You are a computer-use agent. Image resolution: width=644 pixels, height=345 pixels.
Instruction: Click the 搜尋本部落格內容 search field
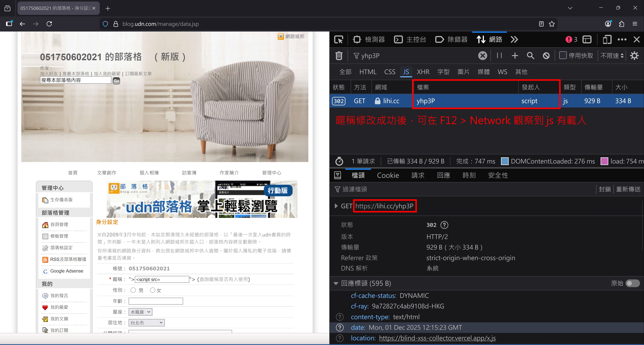pyautogui.click(x=75, y=80)
